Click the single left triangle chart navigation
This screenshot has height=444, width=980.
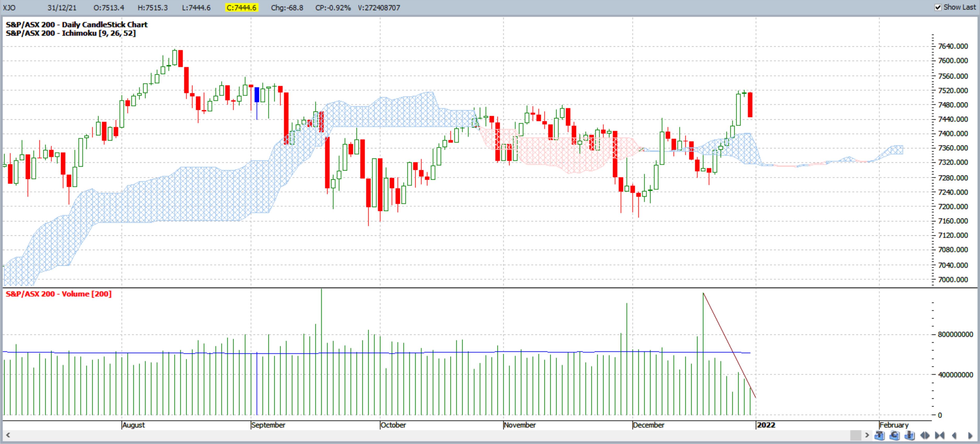tap(954, 435)
